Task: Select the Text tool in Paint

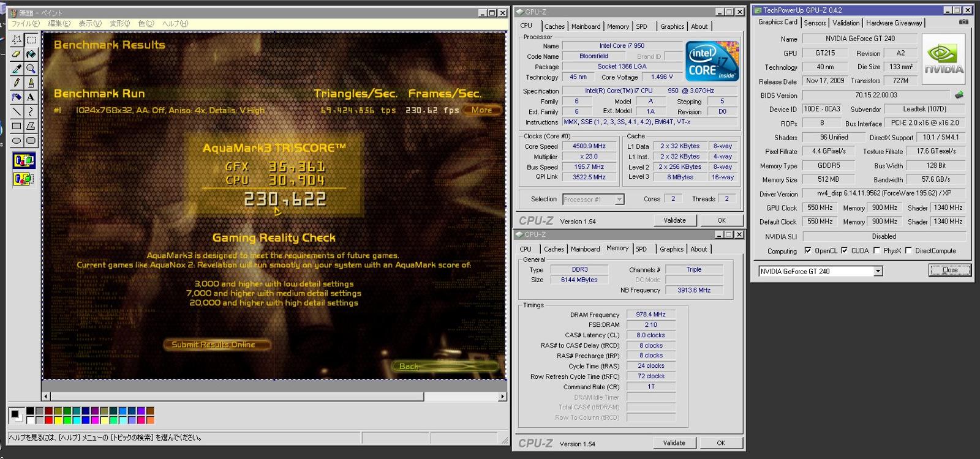Action: point(31,97)
